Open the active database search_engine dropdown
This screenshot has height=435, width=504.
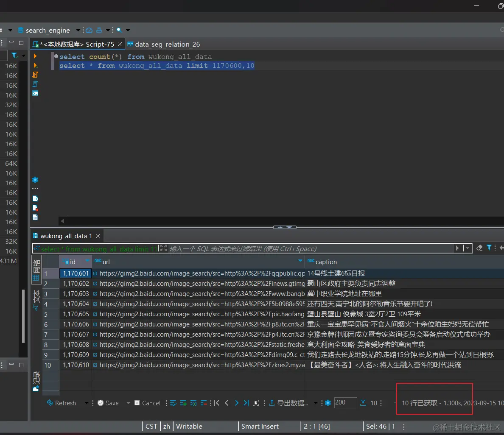point(78,30)
